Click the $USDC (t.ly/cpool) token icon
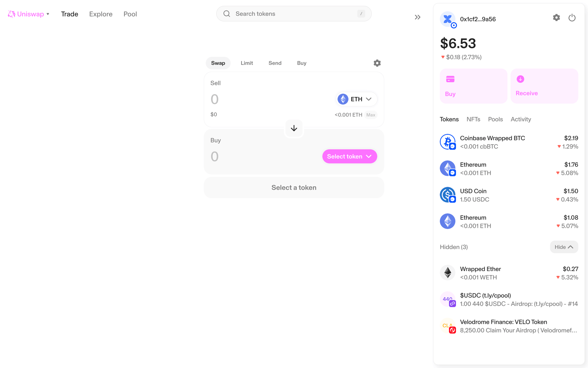The height and width of the screenshot is (368, 588). (448, 299)
